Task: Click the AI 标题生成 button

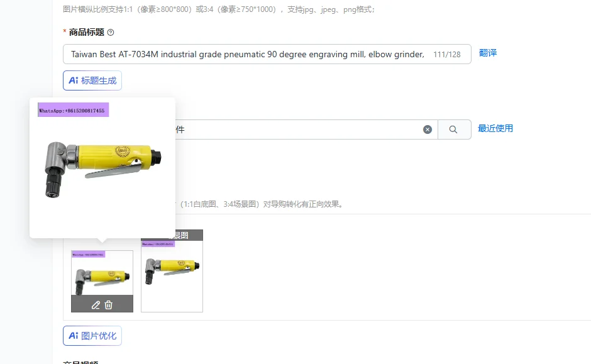Action: point(92,80)
